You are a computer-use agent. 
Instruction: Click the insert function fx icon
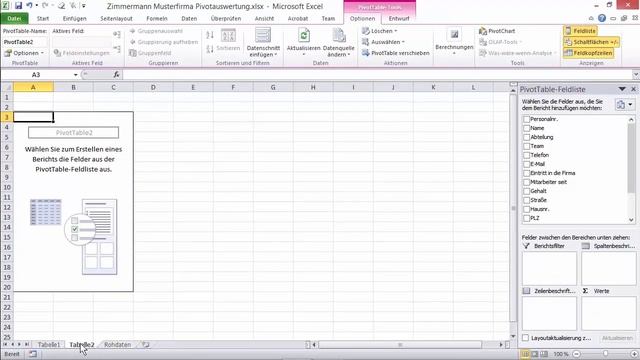coord(116,74)
